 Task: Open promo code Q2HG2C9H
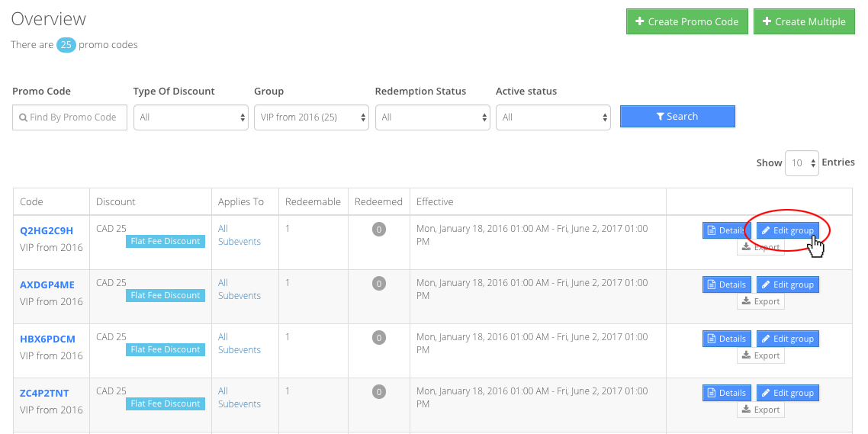click(47, 231)
